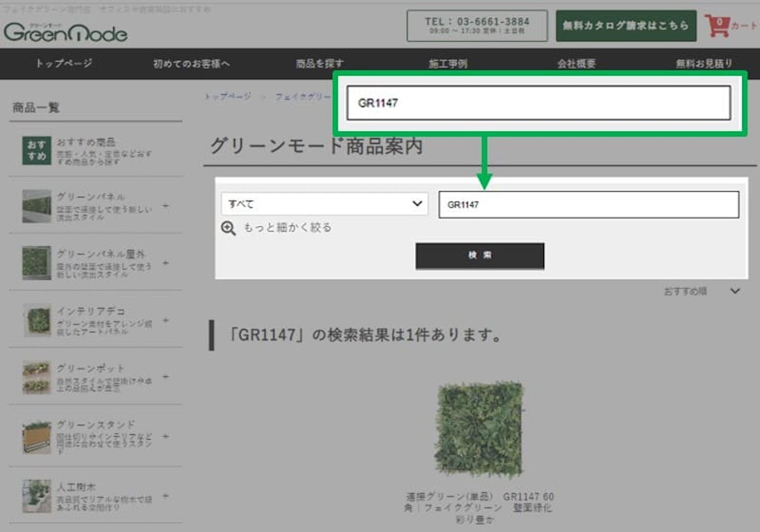Screen dimensions: 760x532
Task: Click the インテリアデコ thumbnail image
Action: click(36, 320)
